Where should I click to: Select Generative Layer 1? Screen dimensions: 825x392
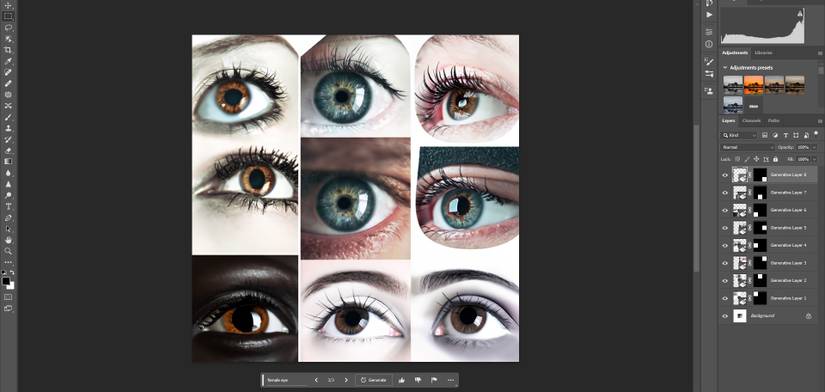click(769, 298)
